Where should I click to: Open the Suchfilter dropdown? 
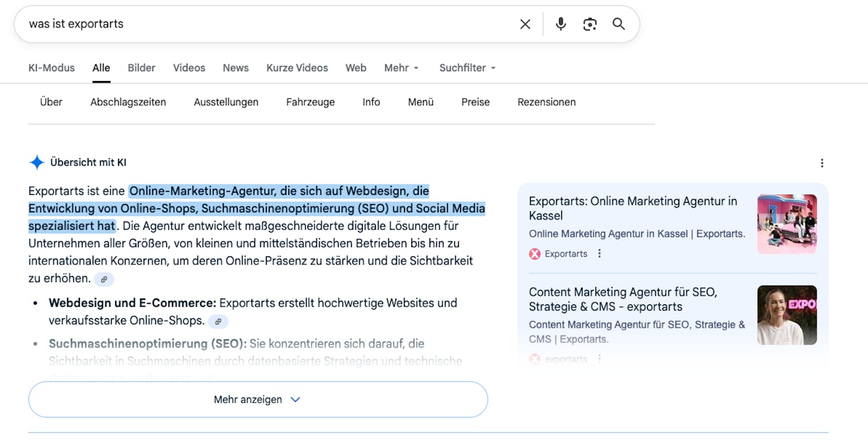point(467,68)
